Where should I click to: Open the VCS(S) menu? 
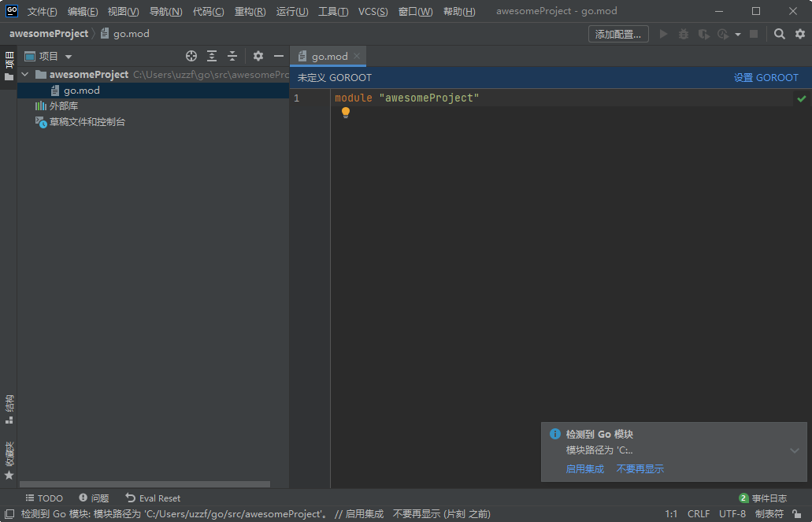click(373, 11)
